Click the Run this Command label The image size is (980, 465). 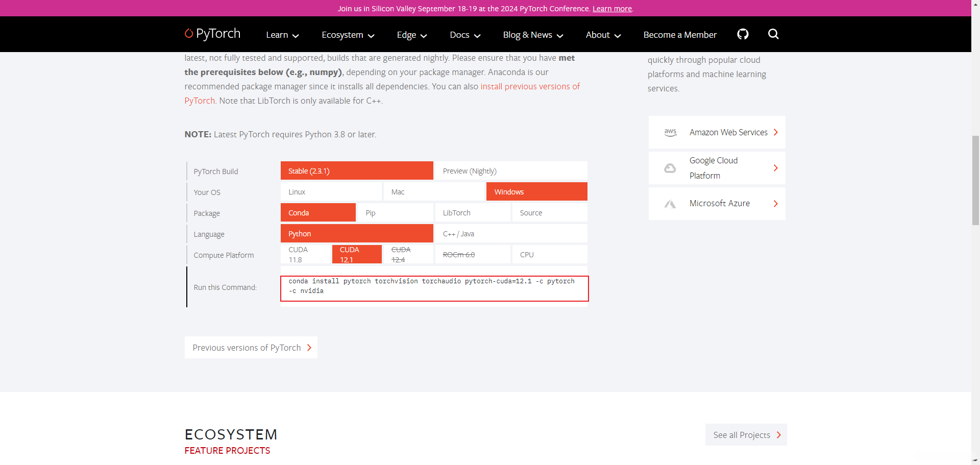[x=225, y=287]
